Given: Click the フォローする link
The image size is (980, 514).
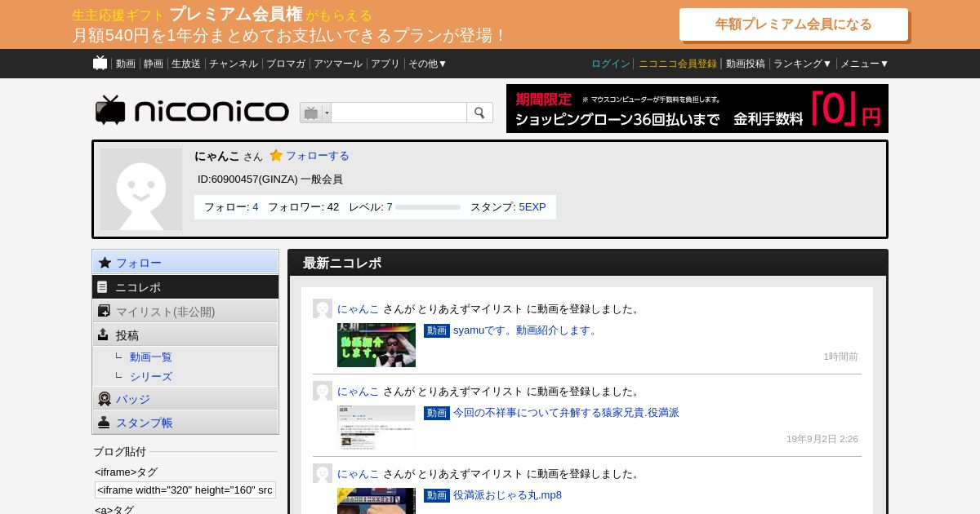Looking at the screenshot, I should (x=317, y=155).
